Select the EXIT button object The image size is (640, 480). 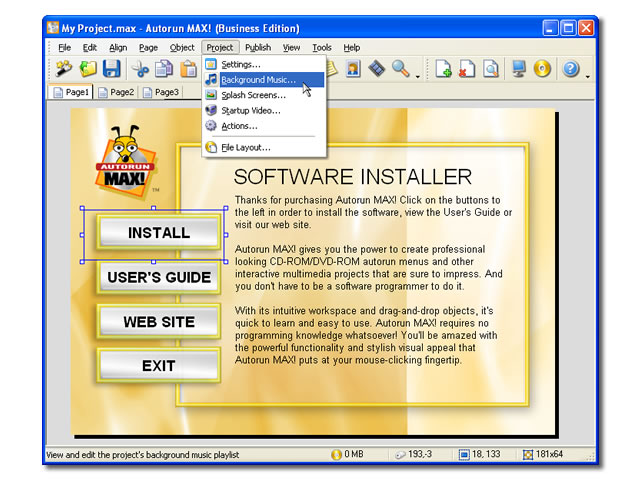click(159, 366)
